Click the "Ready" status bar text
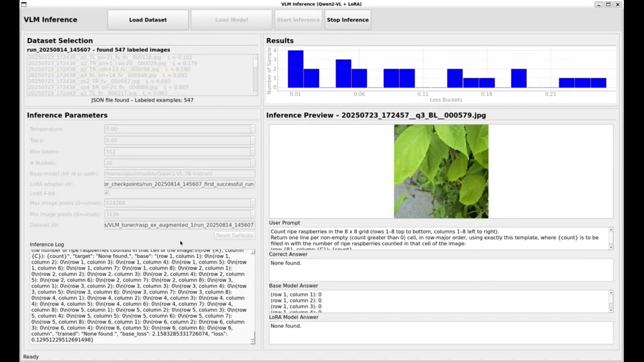644x362 pixels. point(31,356)
